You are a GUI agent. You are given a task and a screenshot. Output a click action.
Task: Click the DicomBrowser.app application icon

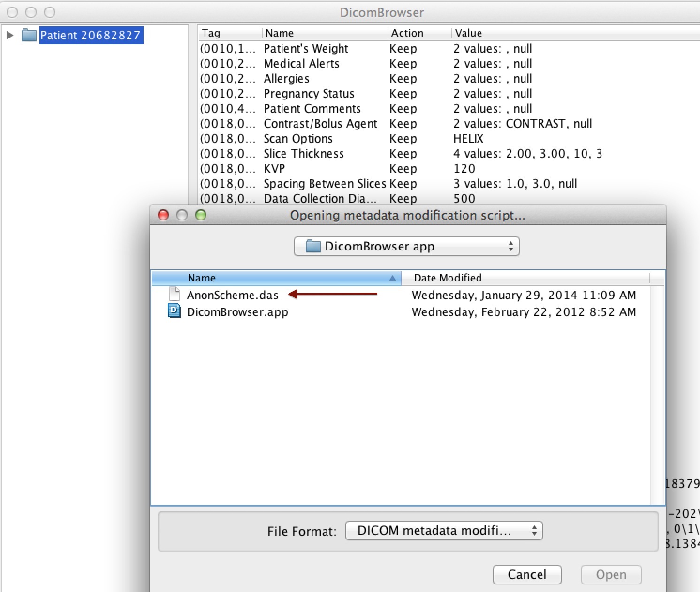[175, 311]
